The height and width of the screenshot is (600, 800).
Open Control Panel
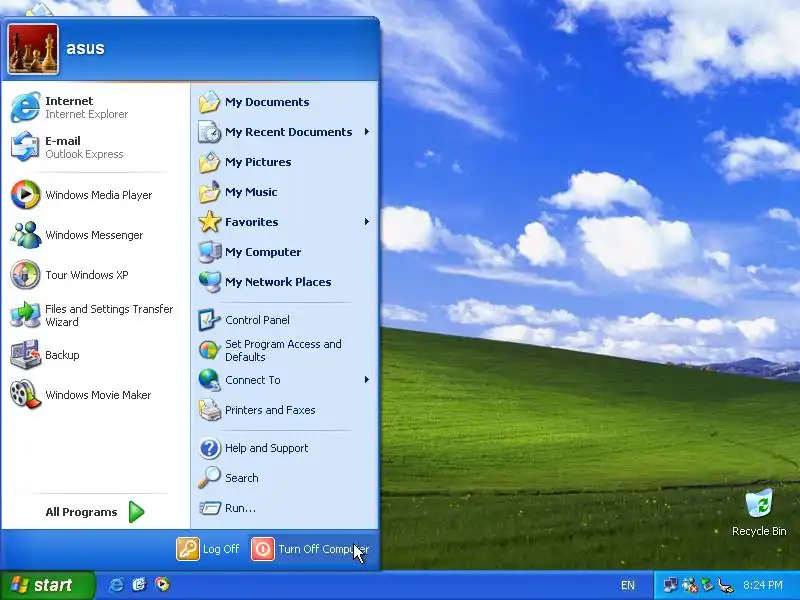tap(284, 320)
